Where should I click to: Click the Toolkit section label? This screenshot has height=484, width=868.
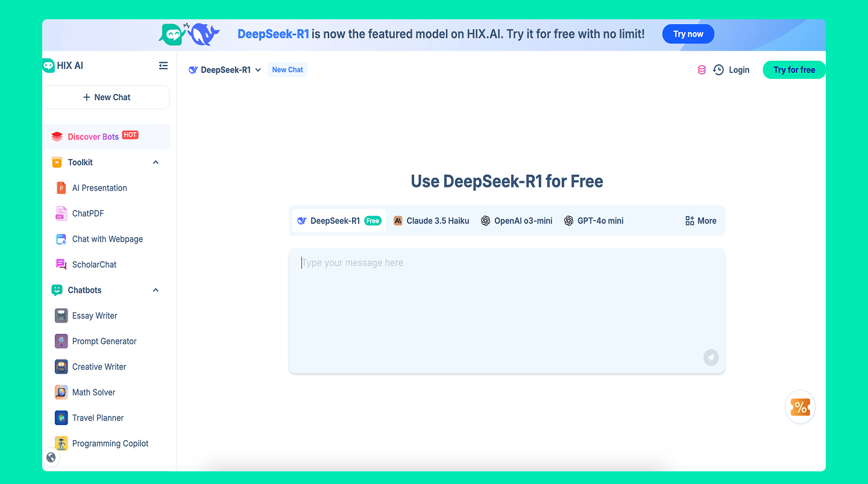80,163
